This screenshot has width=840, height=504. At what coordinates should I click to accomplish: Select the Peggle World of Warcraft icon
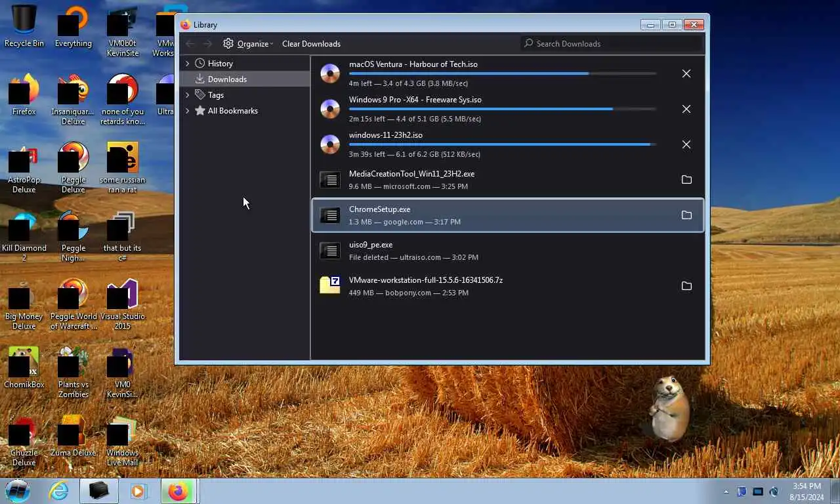pyautogui.click(x=73, y=304)
